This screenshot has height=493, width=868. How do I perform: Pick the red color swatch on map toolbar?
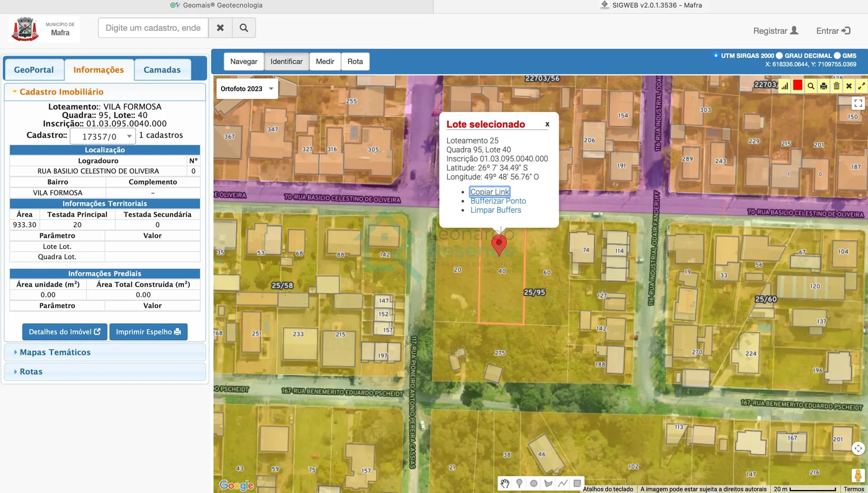coord(797,85)
